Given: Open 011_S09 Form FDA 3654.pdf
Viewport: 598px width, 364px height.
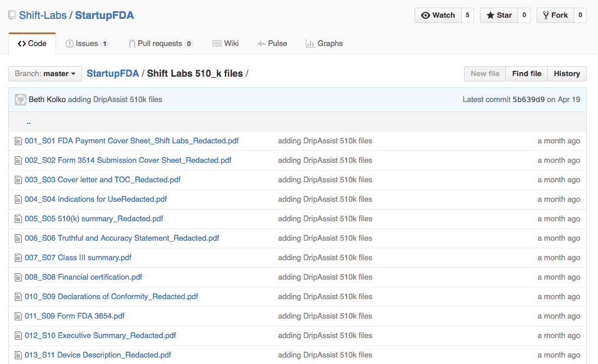Looking at the screenshot, I should coord(75,316).
